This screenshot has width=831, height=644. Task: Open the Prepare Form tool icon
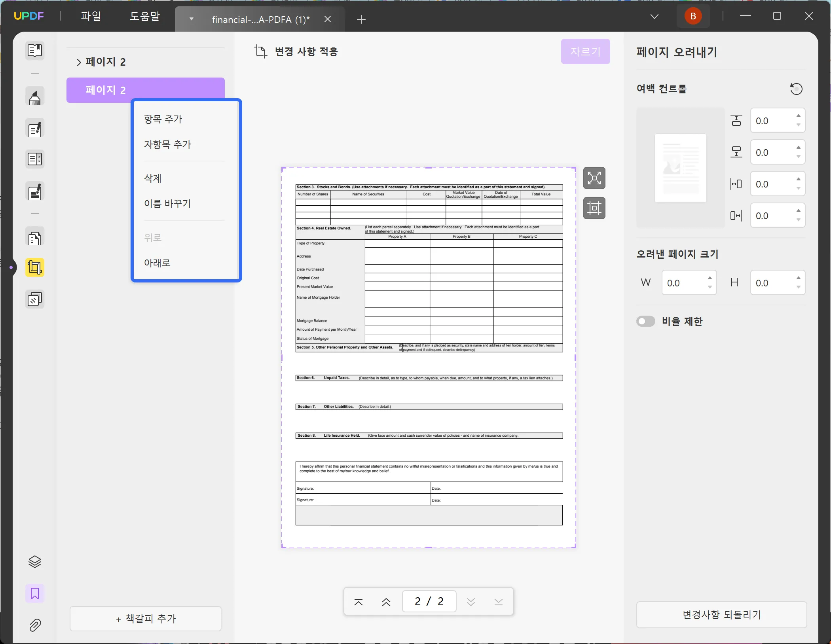coord(35,159)
